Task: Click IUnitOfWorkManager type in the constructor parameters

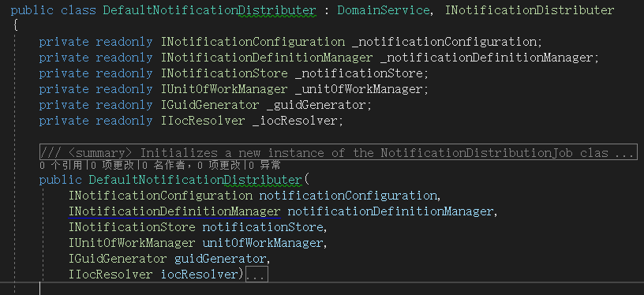Action: pyautogui.click(x=132, y=243)
